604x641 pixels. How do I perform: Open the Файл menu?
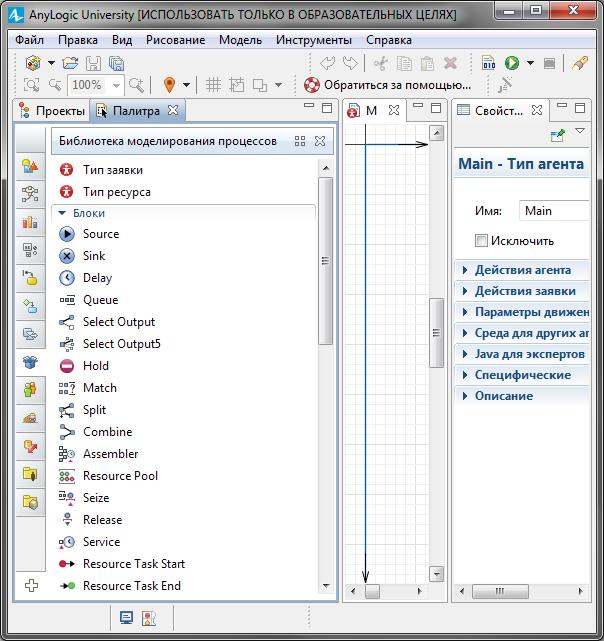pyautogui.click(x=29, y=40)
